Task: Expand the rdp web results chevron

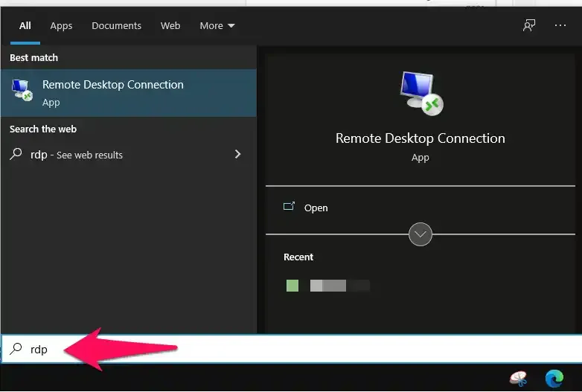Action: click(x=237, y=154)
